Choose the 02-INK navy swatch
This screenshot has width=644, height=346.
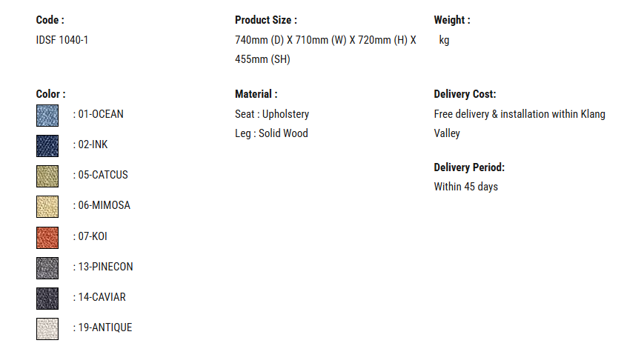point(47,146)
